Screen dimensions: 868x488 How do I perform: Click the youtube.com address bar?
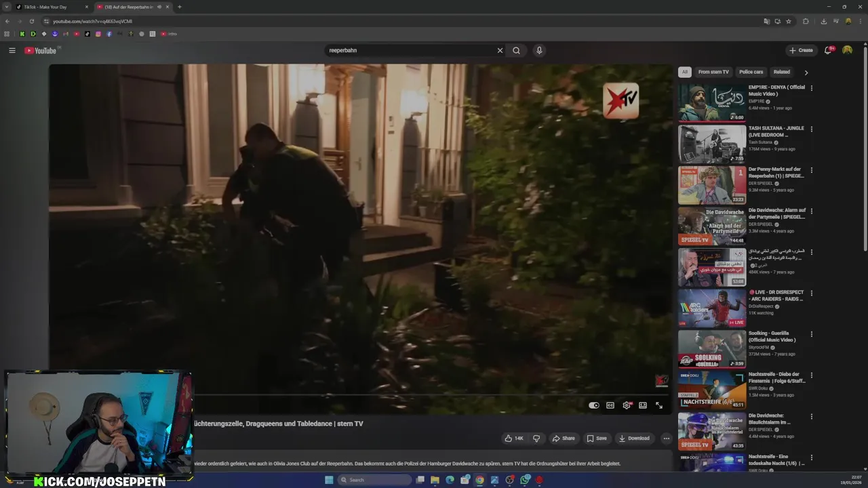tap(400, 21)
